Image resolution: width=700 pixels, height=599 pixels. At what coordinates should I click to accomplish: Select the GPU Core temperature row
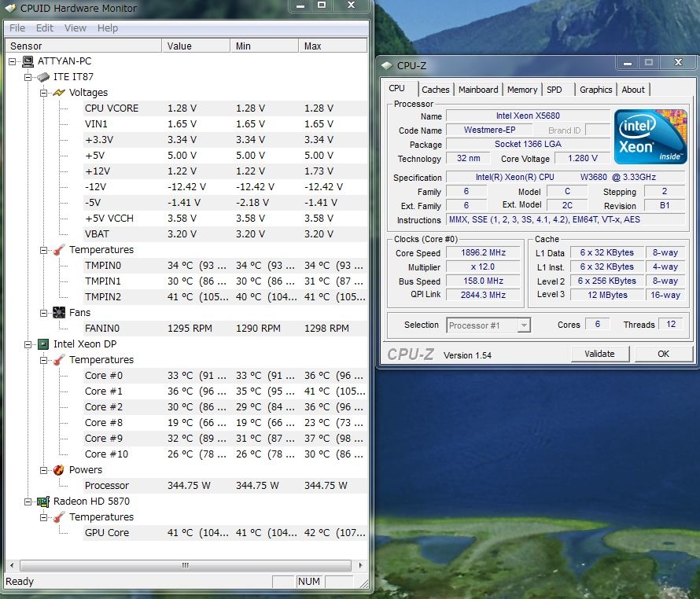tap(225, 533)
